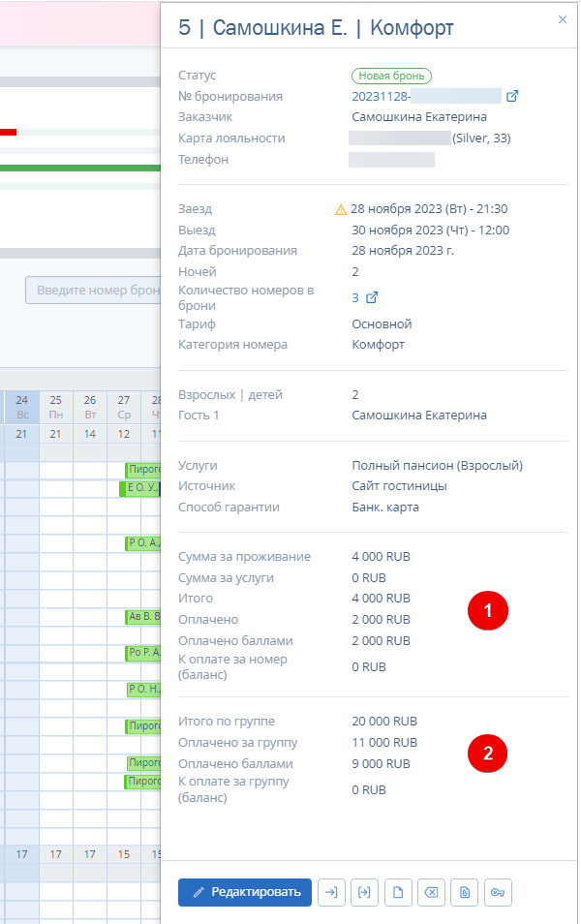581x924 pixels.
Task: Click tariff value Основной
Action: tap(382, 324)
